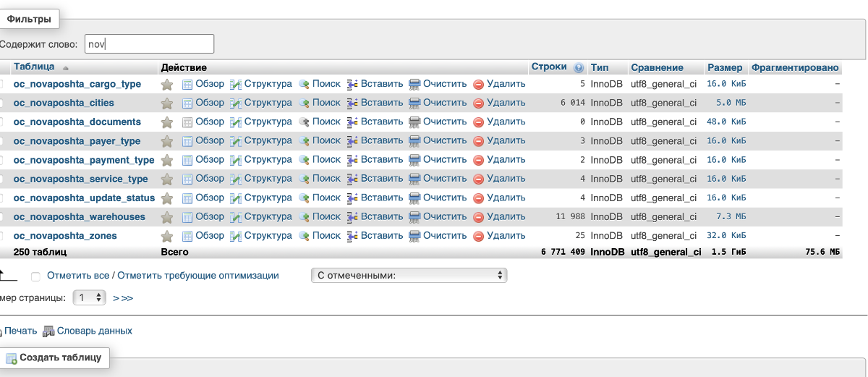Viewport: 868px width, 377px height.
Task: Open table oc_novaposhta_service_type
Action: [x=81, y=179]
